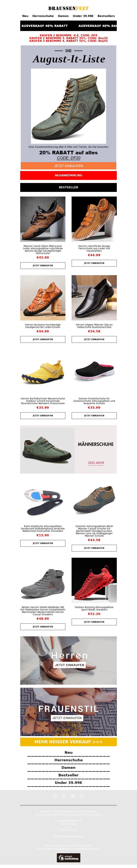The image size is (137, 868).
Task: Select the Under 39.99€ item in the top navigation
Action: tap(83, 16)
